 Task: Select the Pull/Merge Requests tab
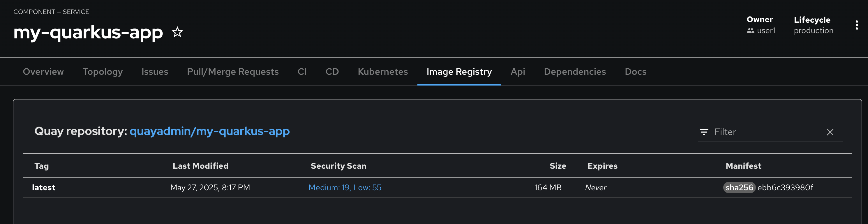coord(233,72)
